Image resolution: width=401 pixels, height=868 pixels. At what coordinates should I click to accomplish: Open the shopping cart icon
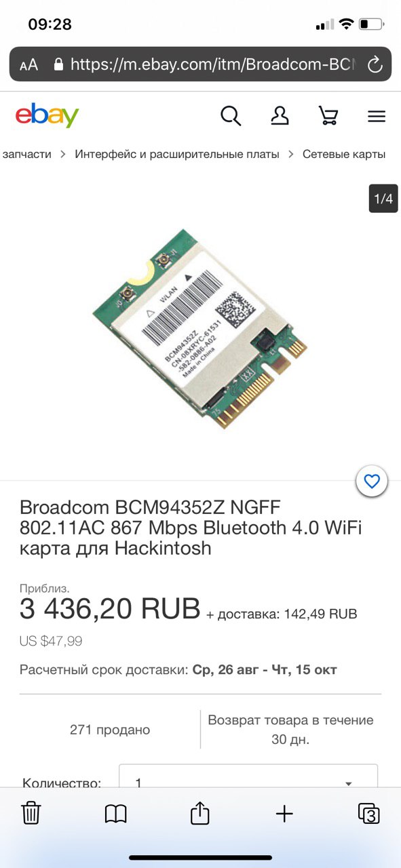coord(328,115)
